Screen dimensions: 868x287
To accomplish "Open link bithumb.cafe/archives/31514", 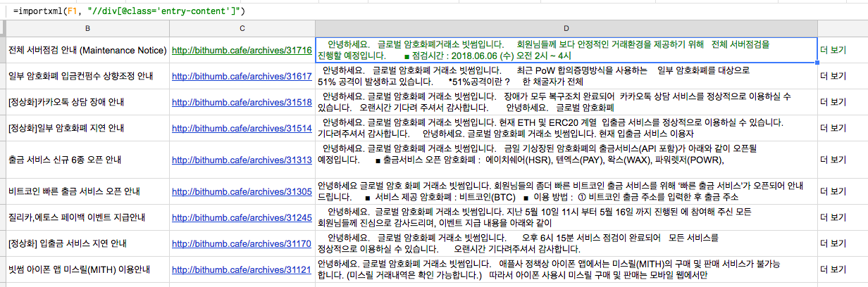I will click(x=242, y=128).
